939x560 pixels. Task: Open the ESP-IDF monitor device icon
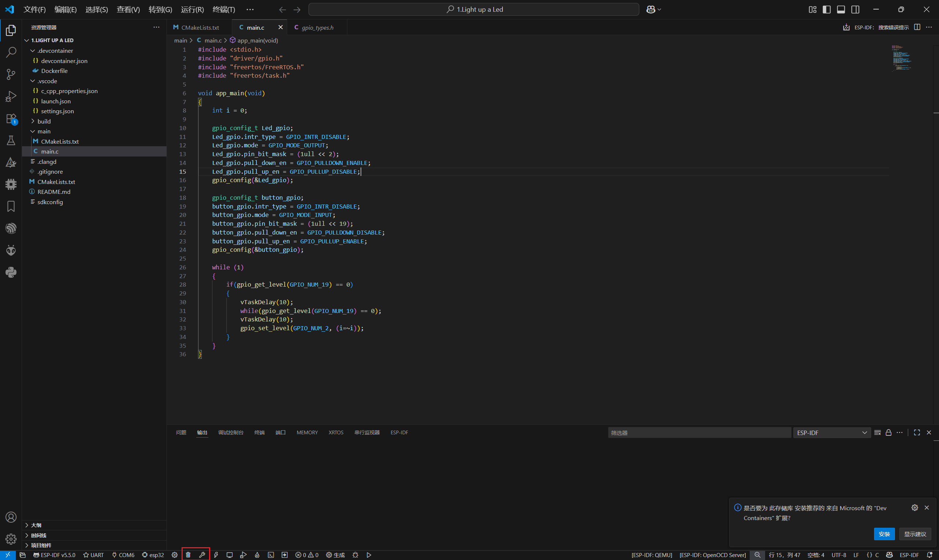230,555
